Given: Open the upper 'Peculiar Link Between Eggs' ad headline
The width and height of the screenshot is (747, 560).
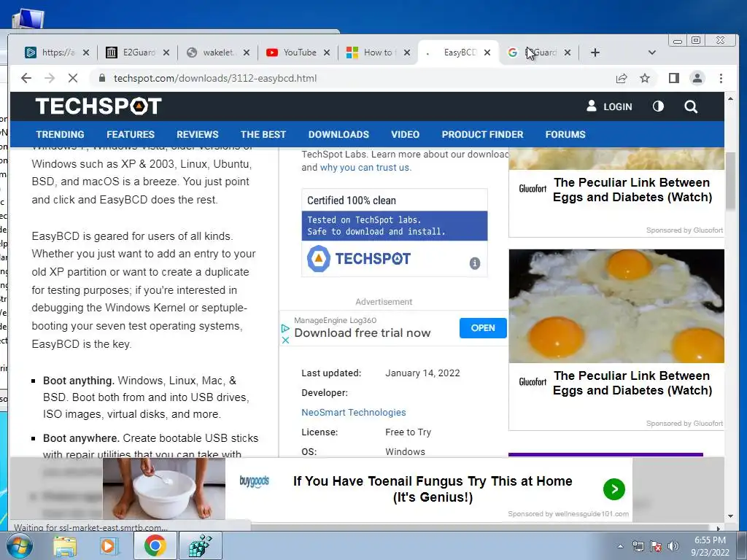Looking at the screenshot, I should tap(632, 190).
